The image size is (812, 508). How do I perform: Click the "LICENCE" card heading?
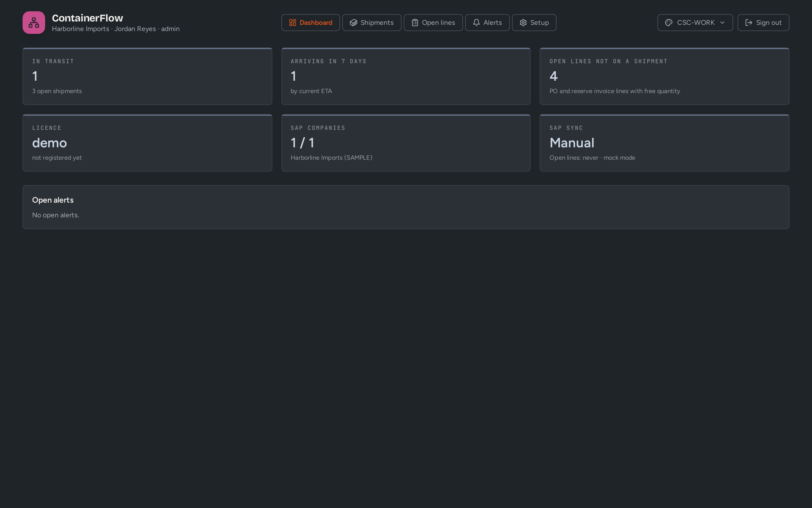(47, 128)
